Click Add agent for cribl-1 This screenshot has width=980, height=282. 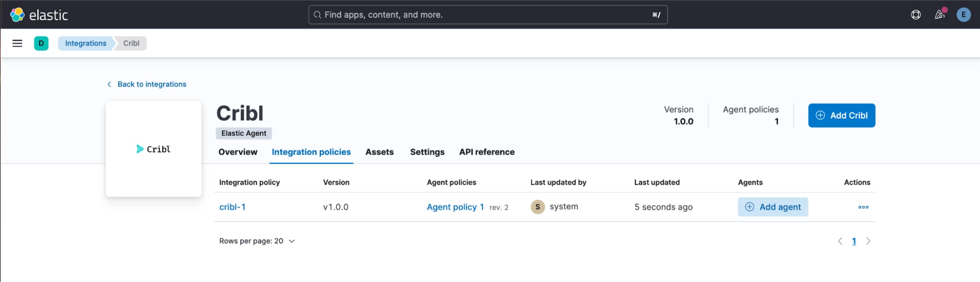tap(773, 207)
